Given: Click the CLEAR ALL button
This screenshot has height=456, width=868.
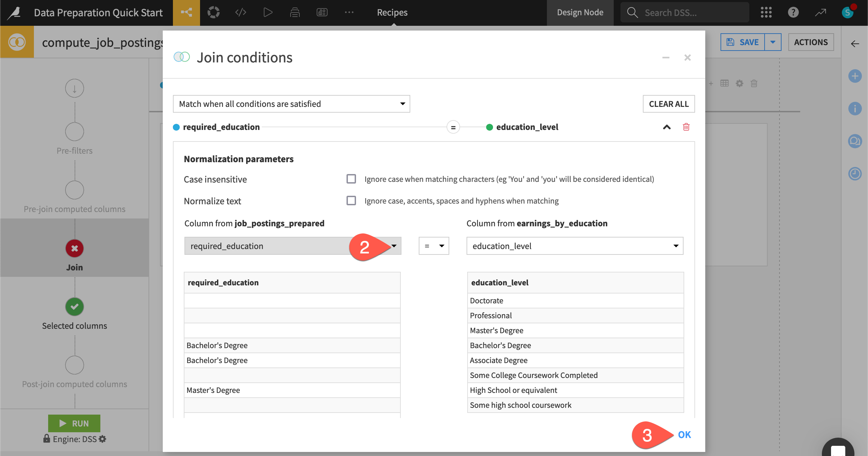Looking at the screenshot, I should [669, 104].
